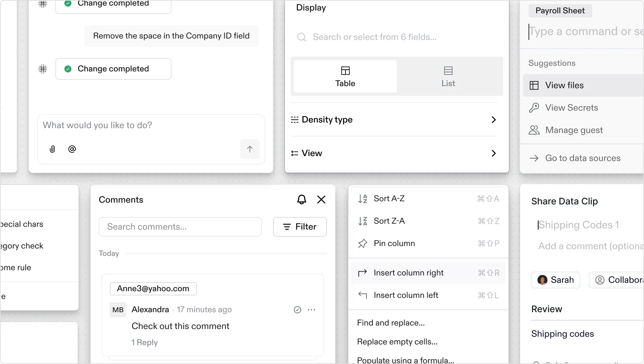Viewport: 644px width, 364px height.
Task: Click the Search comments input field
Action: click(x=180, y=227)
